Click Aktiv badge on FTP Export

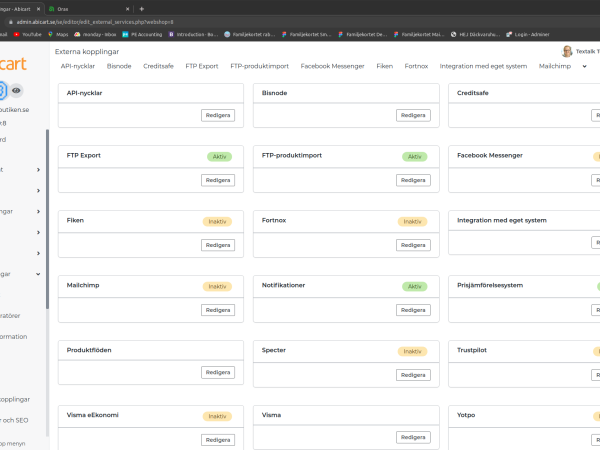[x=219, y=157]
